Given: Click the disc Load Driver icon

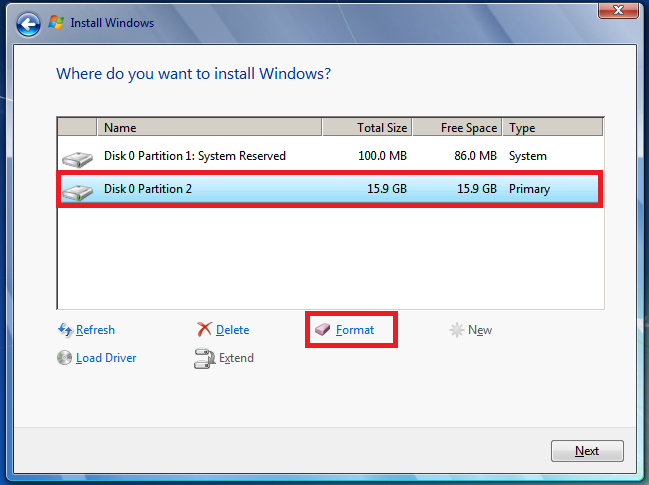Looking at the screenshot, I should pos(64,358).
